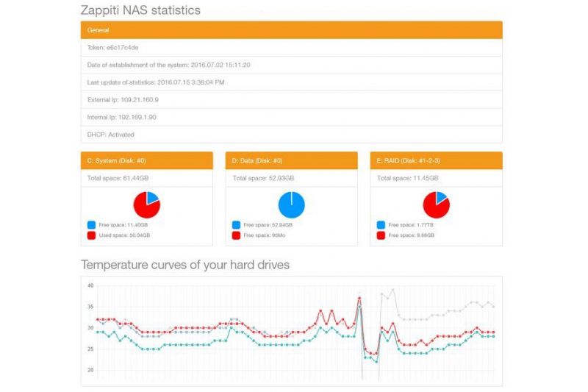Click the E: RAID pie chart
The width and height of the screenshot is (588, 392).
pos(436,204)
